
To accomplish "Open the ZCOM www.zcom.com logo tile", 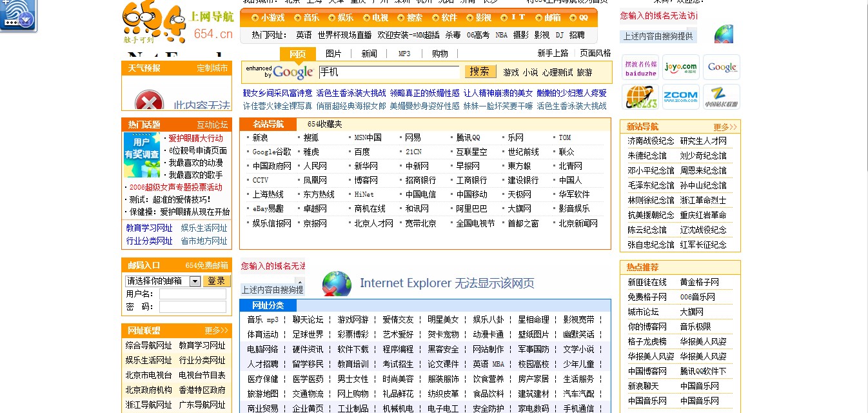I will (x=680, y=97).
